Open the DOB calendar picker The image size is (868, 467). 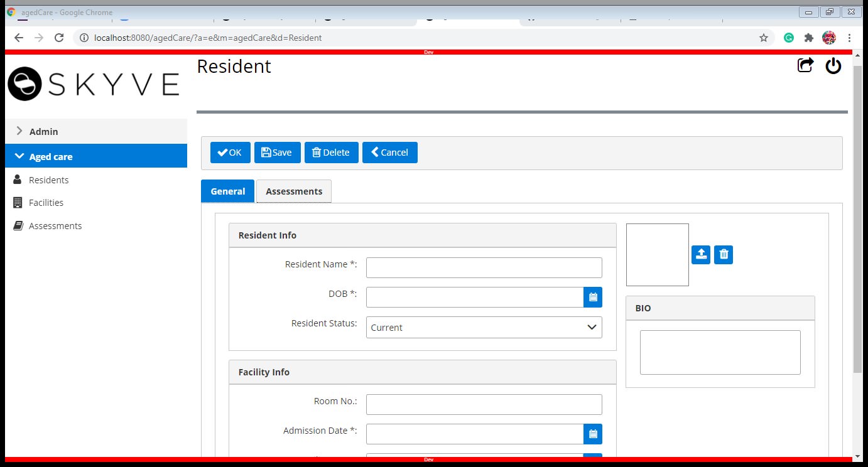tap(593, 298)
